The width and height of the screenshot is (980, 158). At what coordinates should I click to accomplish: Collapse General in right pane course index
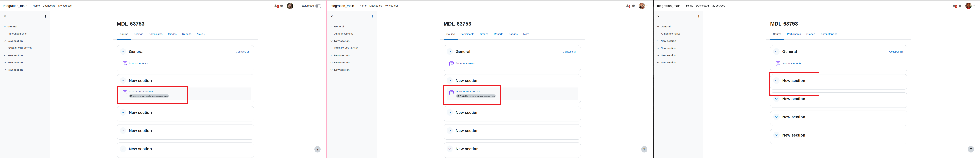point(658,27)
